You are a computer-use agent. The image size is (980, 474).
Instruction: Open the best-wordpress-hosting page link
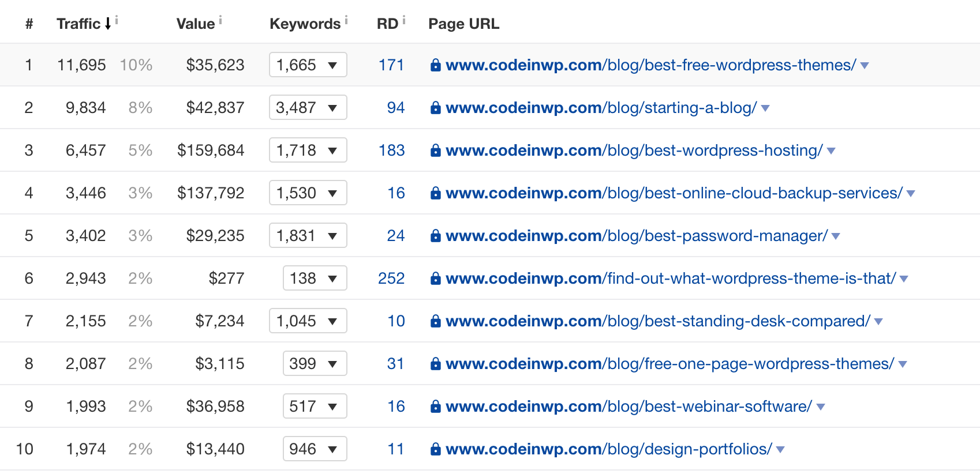click(634, 151)
